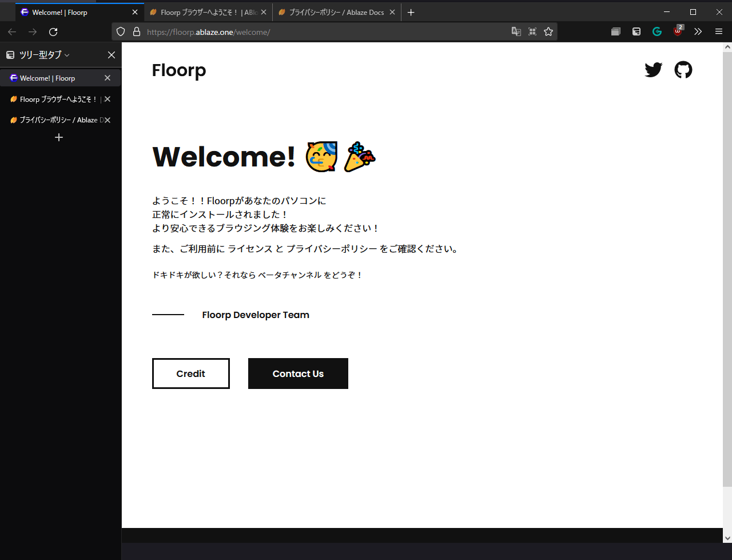Click the browser Back arrow
Viewport: 732px width, 560px height.
click(x=12, y=32)
